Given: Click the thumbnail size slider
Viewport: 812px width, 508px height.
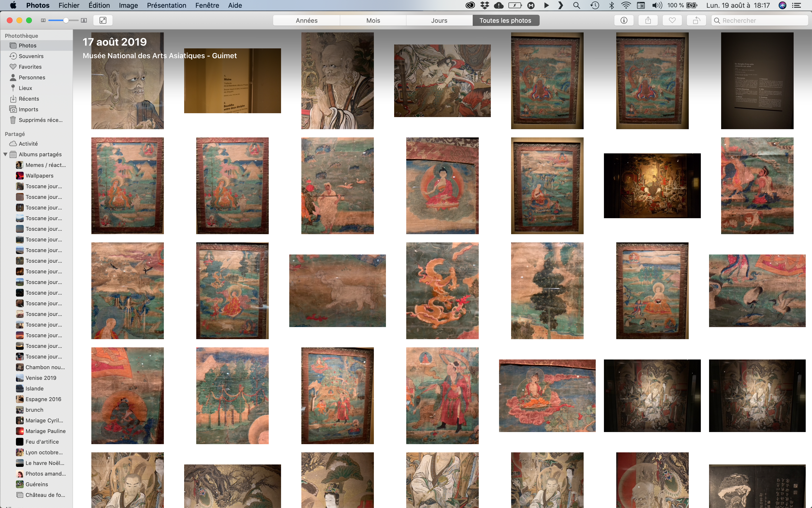Looking at the screenshot, I should coord(63,21).
